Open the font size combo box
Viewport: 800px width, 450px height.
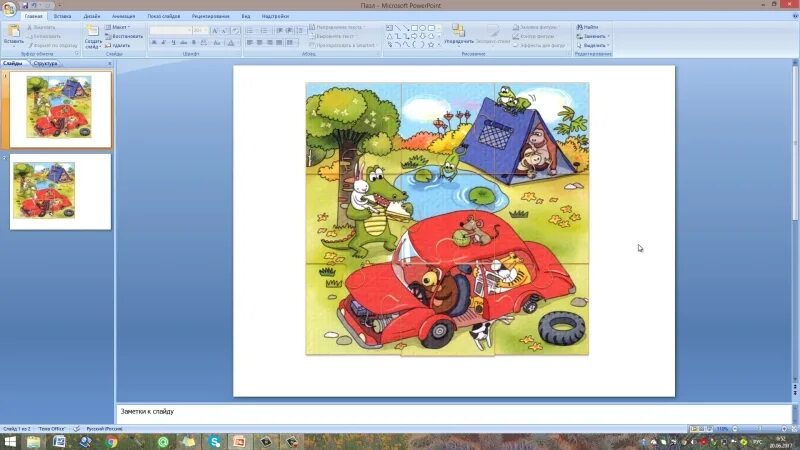click(x=201, y=31)
